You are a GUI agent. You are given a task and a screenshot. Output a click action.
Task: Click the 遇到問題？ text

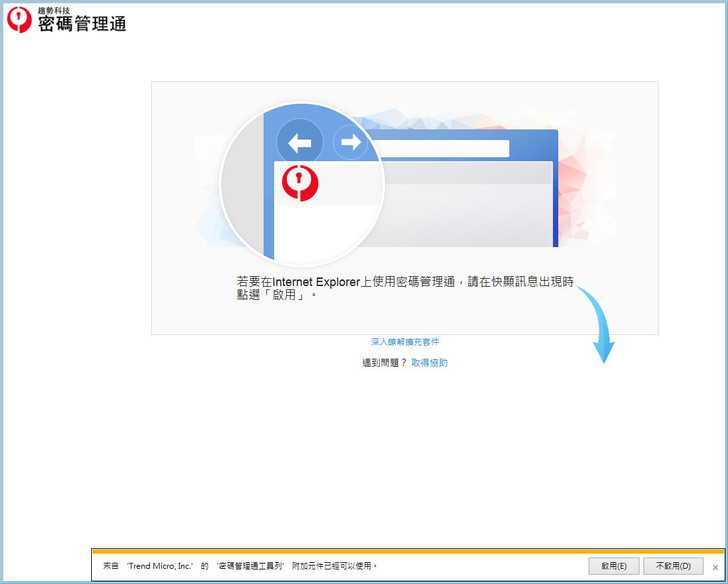384,363
